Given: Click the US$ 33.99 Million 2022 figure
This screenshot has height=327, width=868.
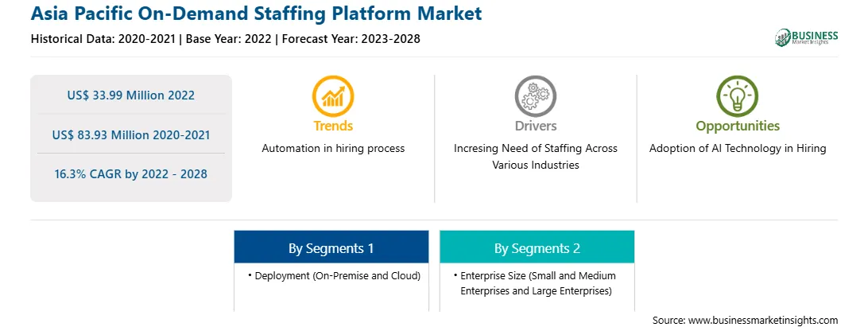Looking at the screenshot, I should tap(131, 95).
